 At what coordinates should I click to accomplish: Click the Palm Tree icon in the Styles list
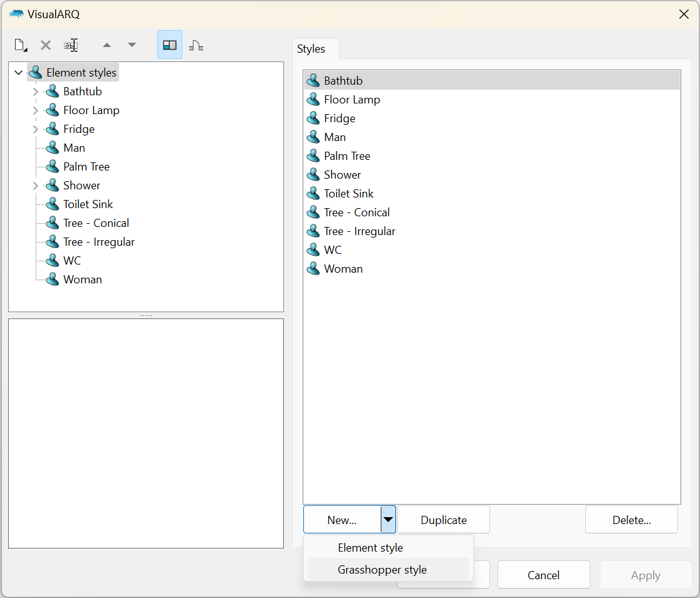coord(313,155)
